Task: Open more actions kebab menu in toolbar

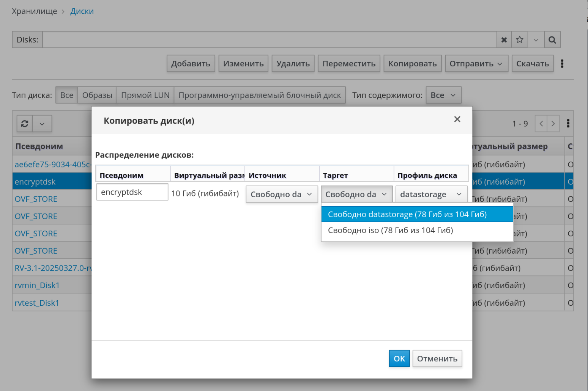Action: (562, 64)
